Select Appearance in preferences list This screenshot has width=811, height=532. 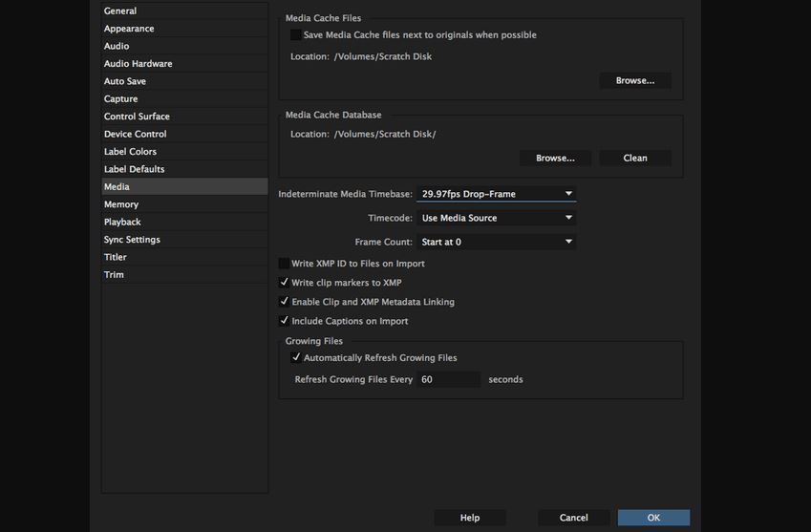[184, 29]
